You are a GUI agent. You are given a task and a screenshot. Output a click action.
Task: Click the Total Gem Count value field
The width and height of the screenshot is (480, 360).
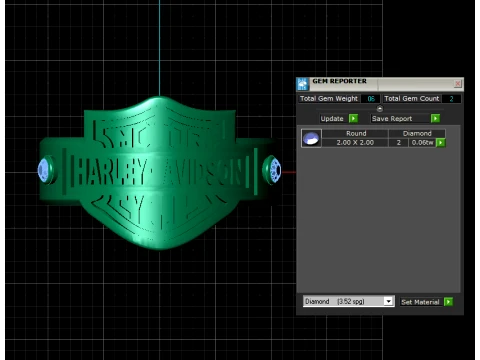point(451,99)
